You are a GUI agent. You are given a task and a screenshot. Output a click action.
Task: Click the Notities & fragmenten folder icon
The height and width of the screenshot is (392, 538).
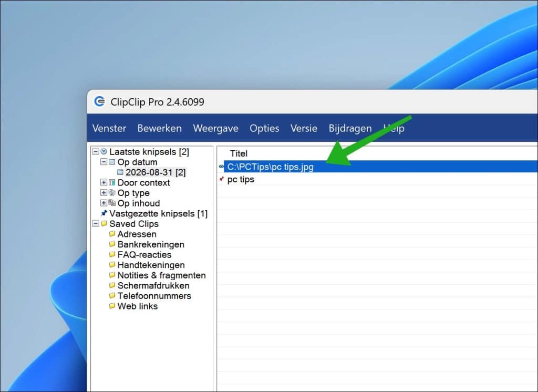pyautogui.click(x=112, y=275)
